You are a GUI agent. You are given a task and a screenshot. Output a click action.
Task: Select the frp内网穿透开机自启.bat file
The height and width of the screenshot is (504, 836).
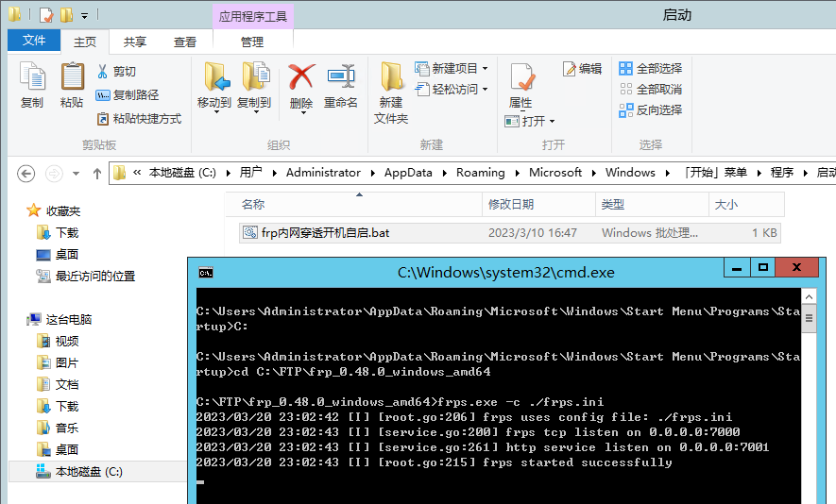510,233
